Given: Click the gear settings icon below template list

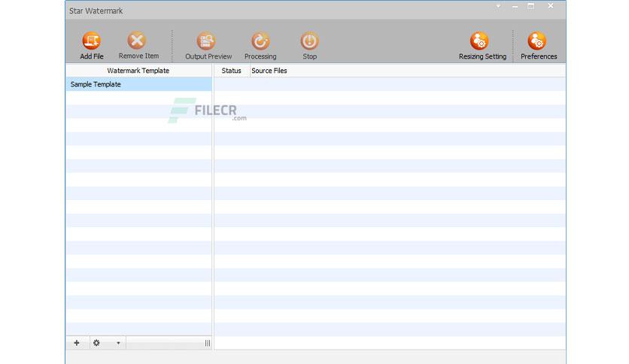Looking at the screenshot, I should 96,343.
